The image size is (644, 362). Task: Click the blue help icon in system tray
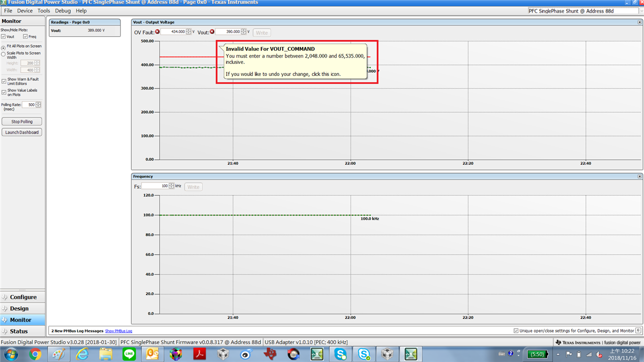[x=510, y=354]
